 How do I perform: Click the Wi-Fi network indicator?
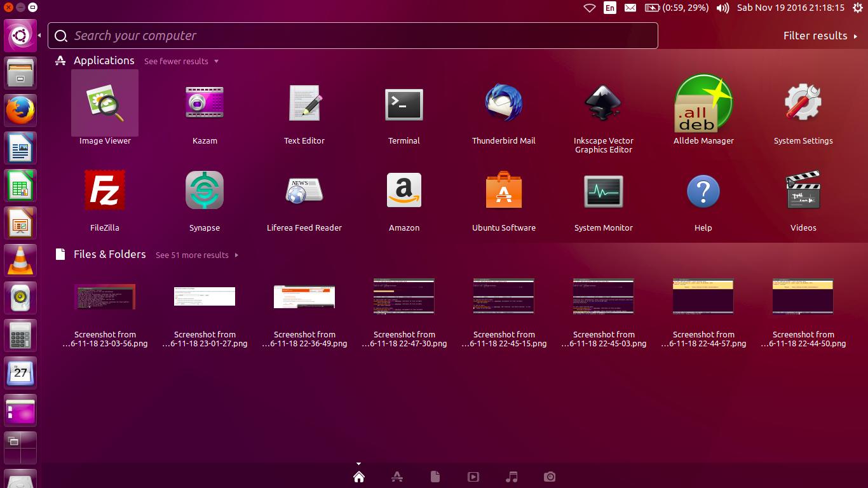point(589,8)
